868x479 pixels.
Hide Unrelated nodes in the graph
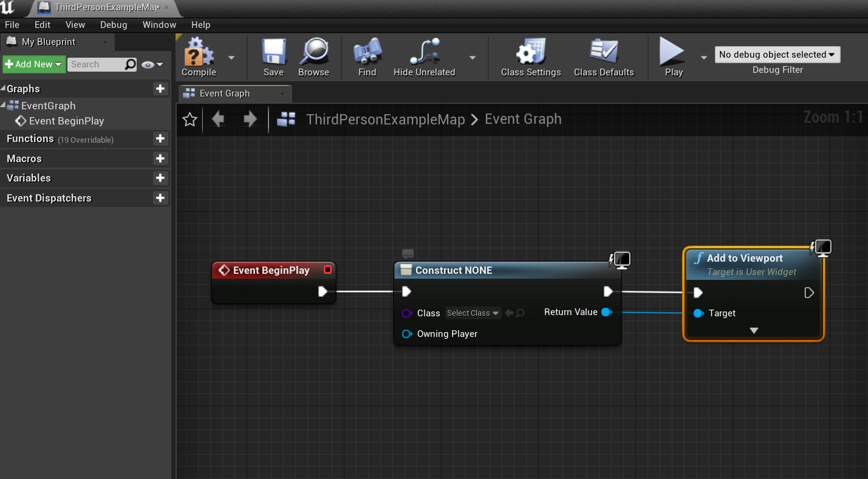tap(424, 56)
